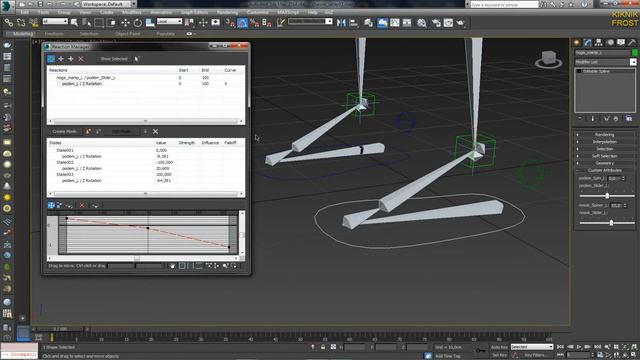Select the Select and Link tool
This screenshot has width=640, height=360.
[x=9, y=23]
